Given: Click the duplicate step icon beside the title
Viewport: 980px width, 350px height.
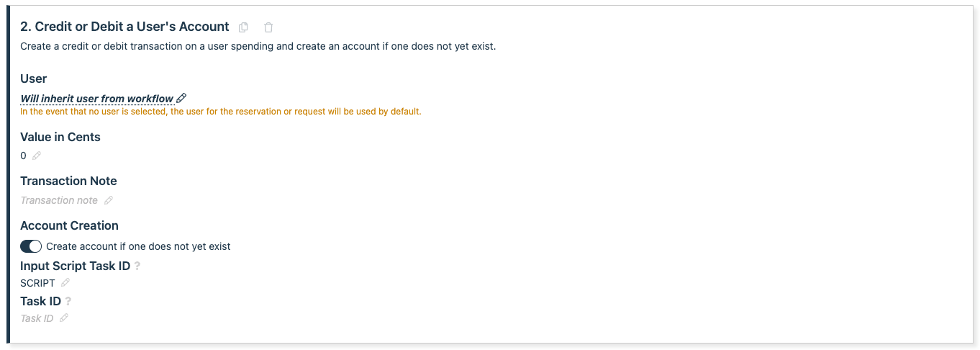Looking at the screenshot, I should 243,27.
